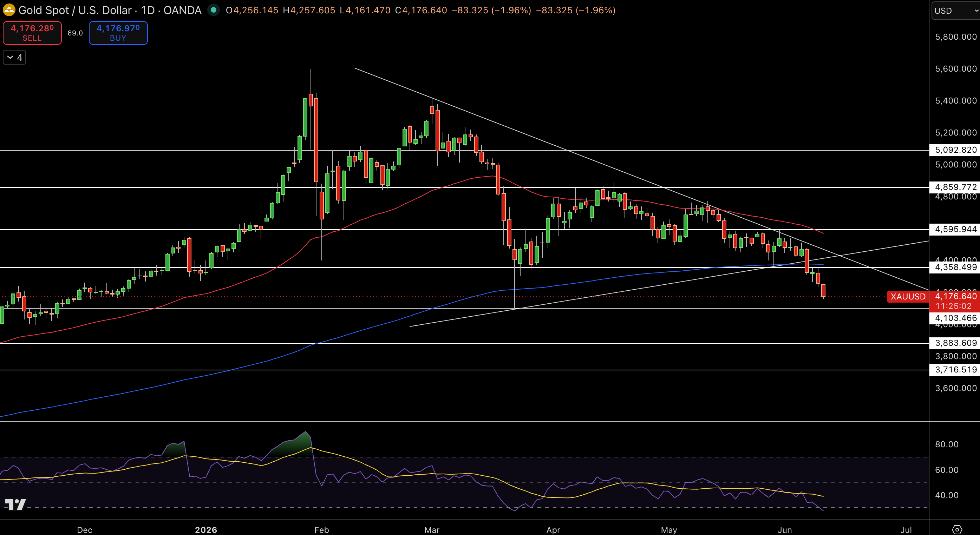Screen dimensions: 980x535
Task: Click the green market status dot
Action: [214, 10]
